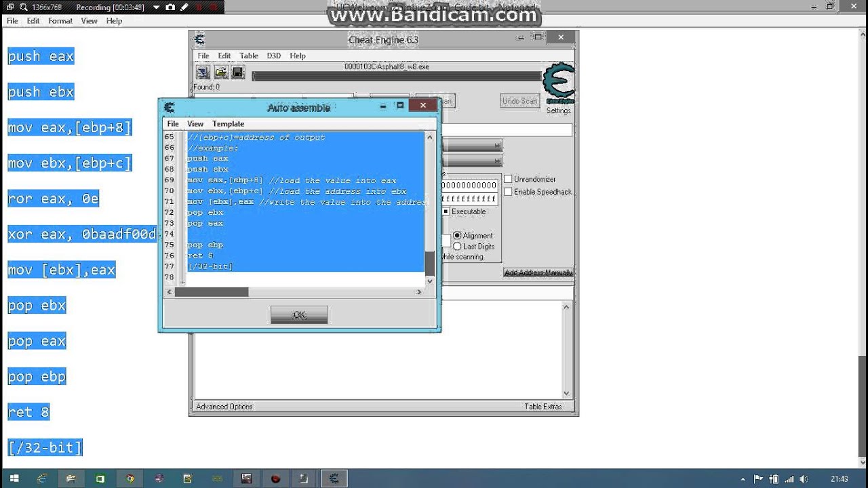Click Bandicam magnifier search icon
This screenshot has width=868, height=488.
pyautogui.click(x=24, y=7)
